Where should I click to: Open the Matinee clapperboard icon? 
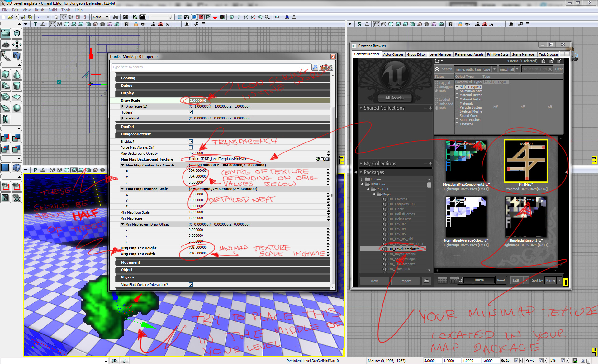pos(142,17)
